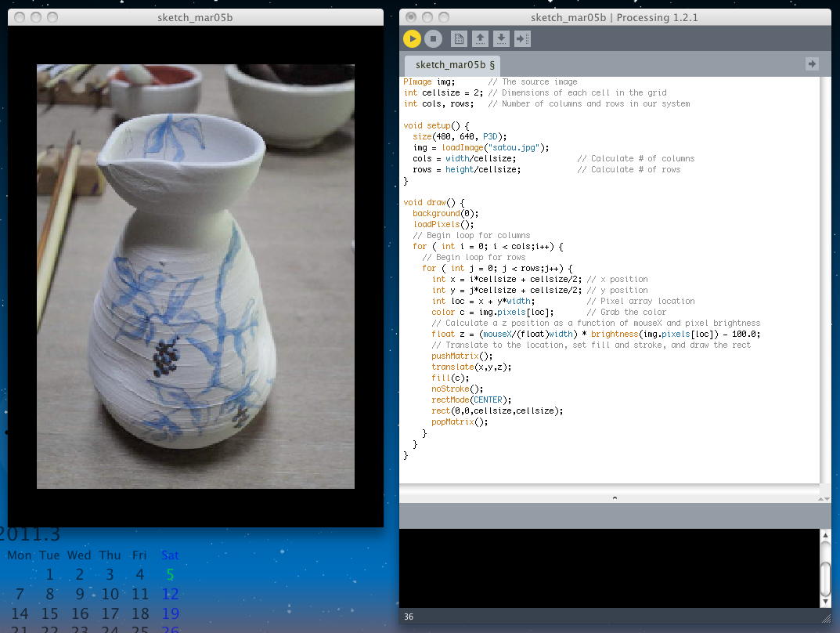Click the Open sketch up-arrow icon

[x=480, y=38]
